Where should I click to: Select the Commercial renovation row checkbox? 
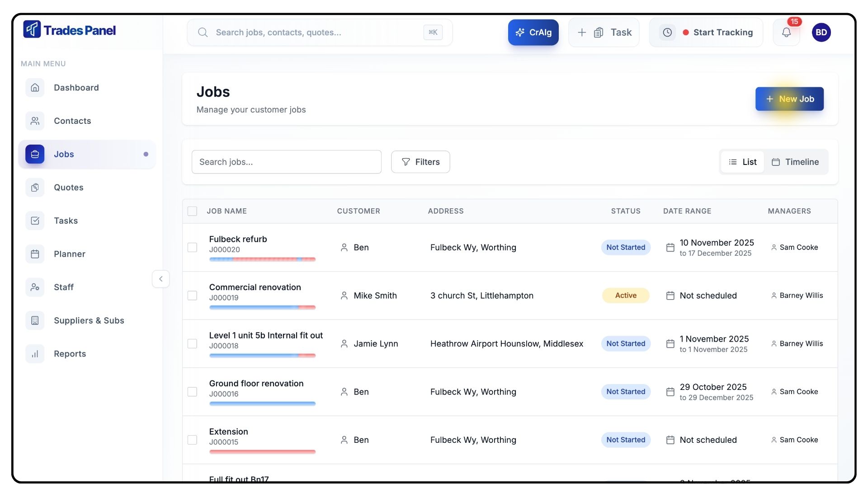[192, 296]
